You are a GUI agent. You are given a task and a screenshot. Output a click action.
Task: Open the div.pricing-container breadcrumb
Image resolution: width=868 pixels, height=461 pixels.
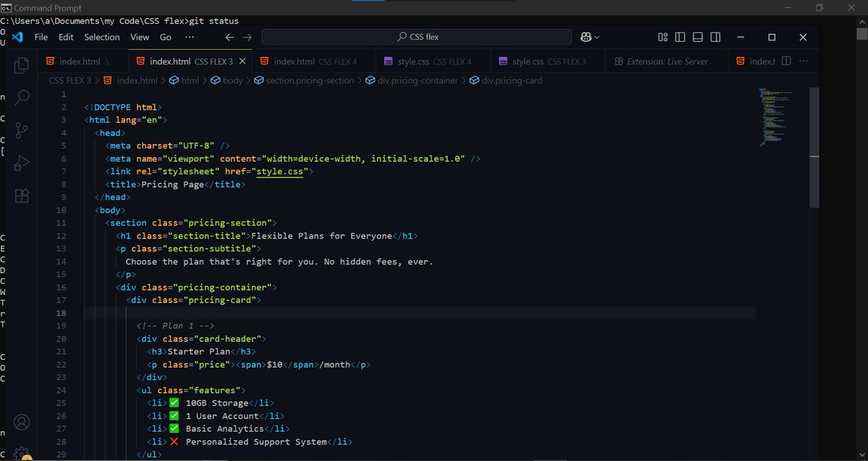pyautogui.click(x=412, y=81)
